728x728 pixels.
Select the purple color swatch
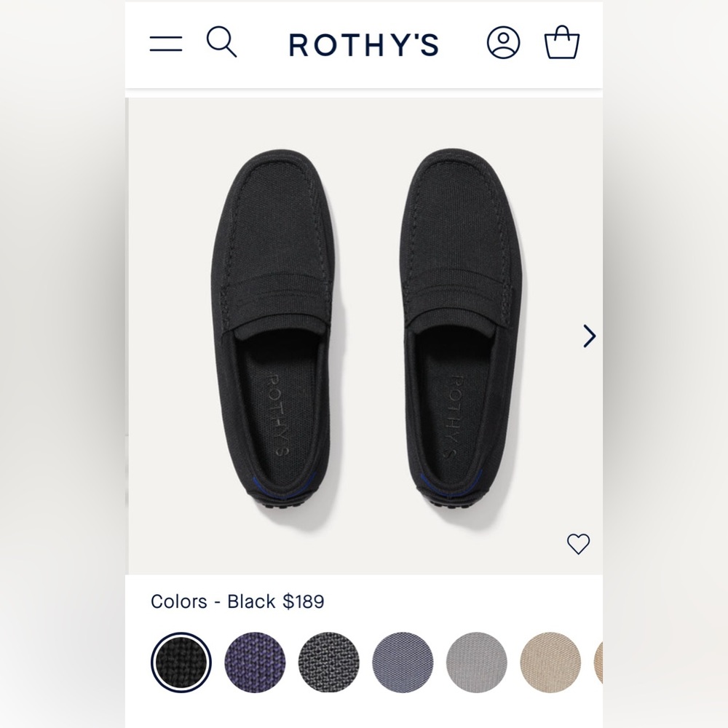coord(255,661)
